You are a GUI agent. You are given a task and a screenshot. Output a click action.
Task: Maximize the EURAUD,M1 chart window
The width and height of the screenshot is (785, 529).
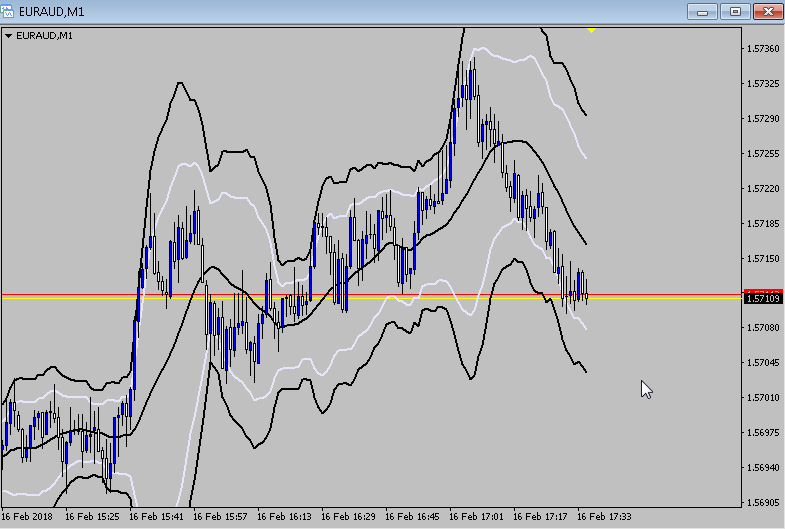[735, 12]
